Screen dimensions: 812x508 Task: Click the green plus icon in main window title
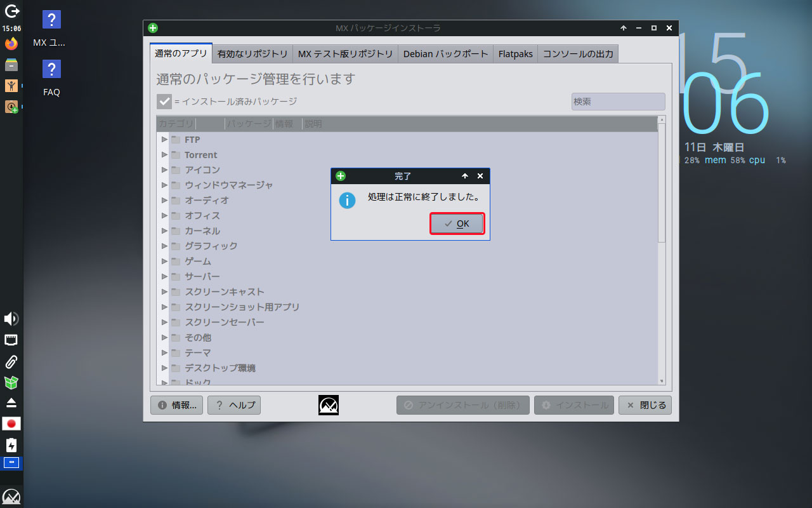pyautogui.click(x=153, y=28)
